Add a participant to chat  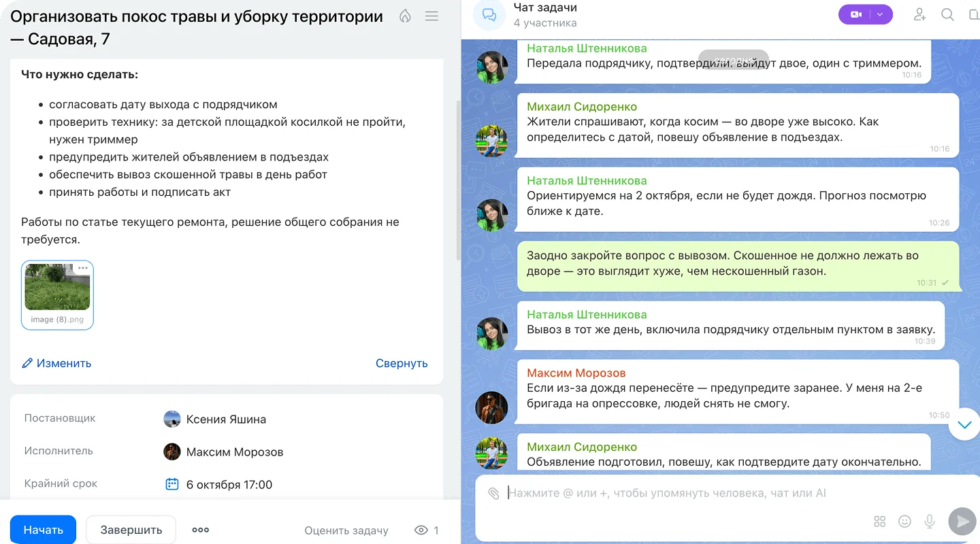pos(920,14)
